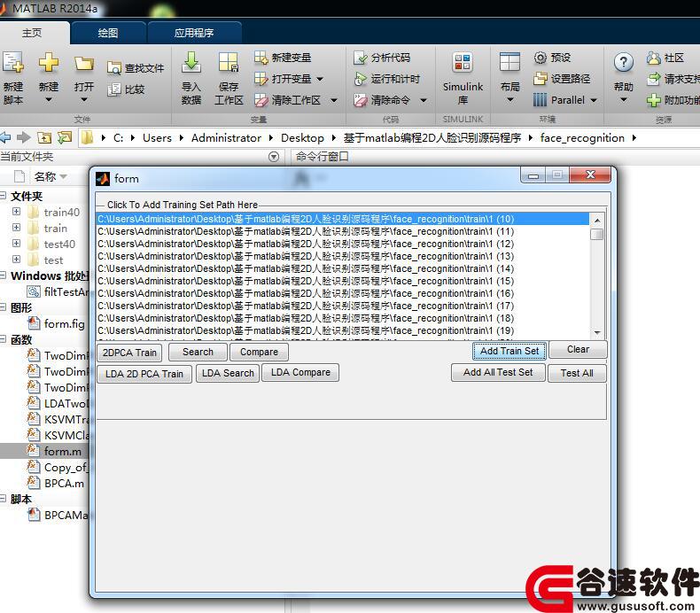Open the Open Variable (打开变量) dropdown arrow
The height and width of the screenshot is (613, 700).
click(320, 80)
